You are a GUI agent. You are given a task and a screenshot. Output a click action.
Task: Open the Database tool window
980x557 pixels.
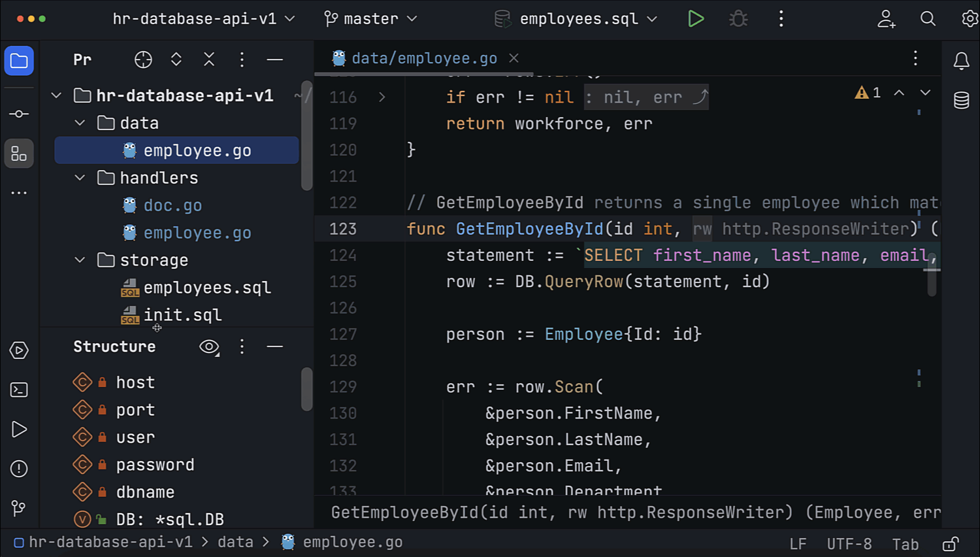[x=961, y=101]
